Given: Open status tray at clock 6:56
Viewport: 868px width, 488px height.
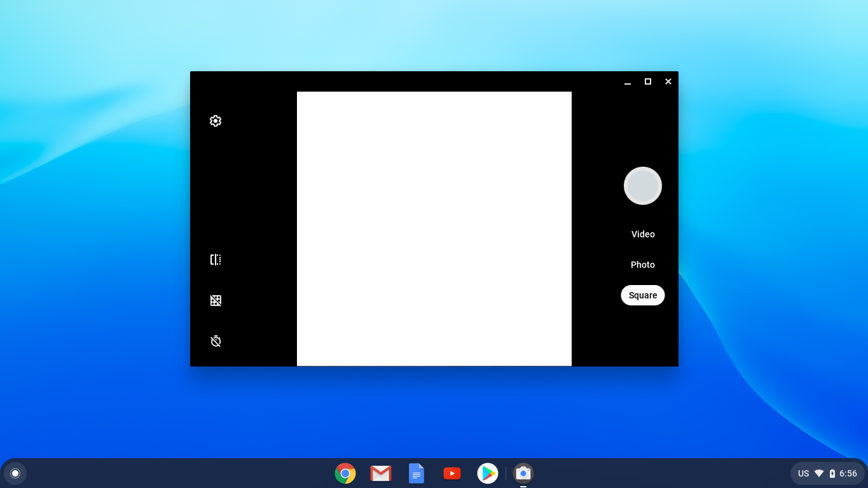Looking at the screenshot, I should point(848,473).
